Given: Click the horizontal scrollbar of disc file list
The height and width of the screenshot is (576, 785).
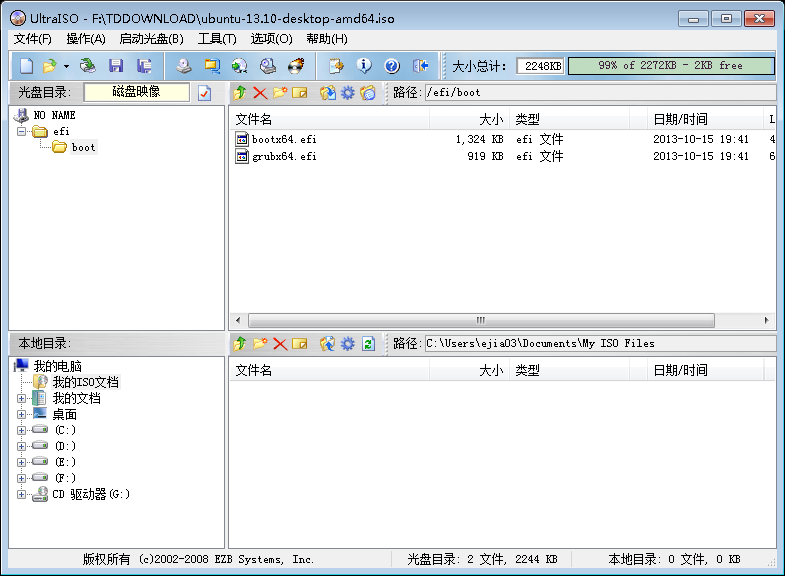Looking at the screenshot, I should pyautogui.click(x=481, y=320).
